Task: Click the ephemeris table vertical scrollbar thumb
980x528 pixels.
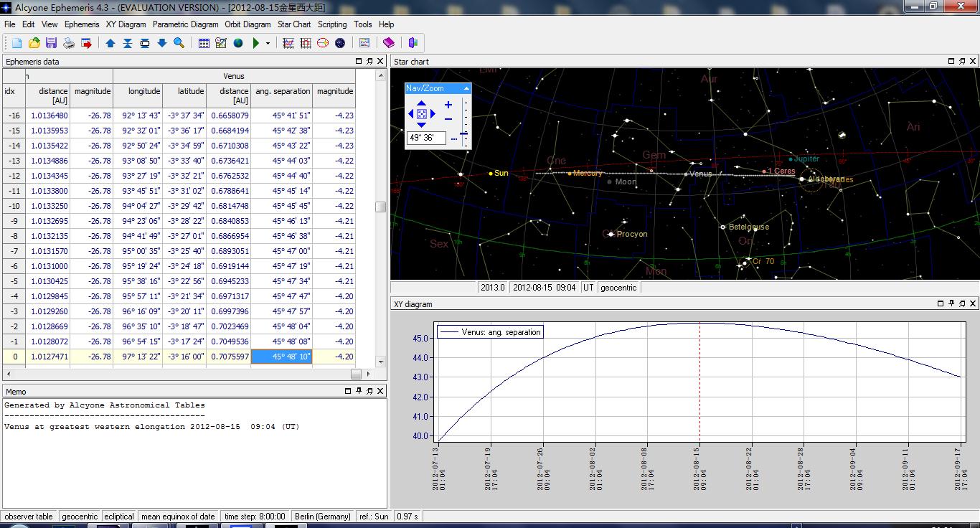Action: pyautogui.click(x=381, y=207)
